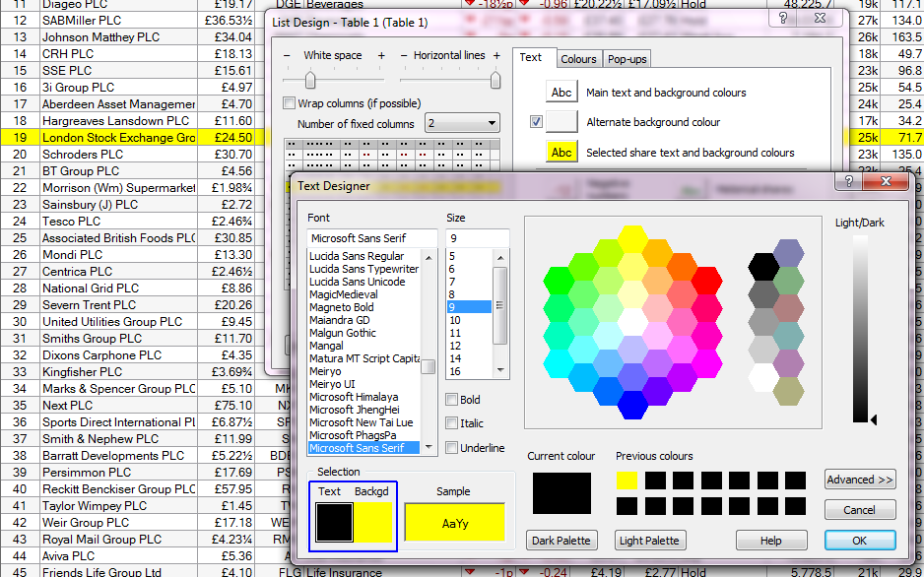Open help in Text Designer title bar
This screenshot has height=577, width=924.
[848, 181]
